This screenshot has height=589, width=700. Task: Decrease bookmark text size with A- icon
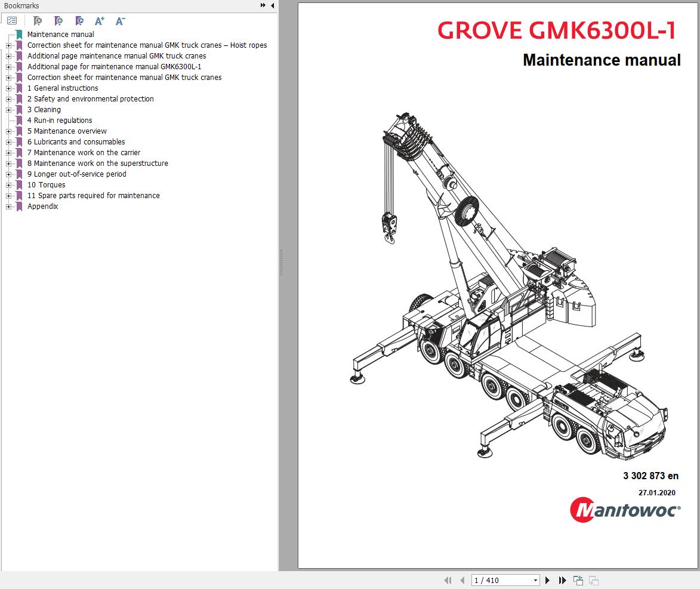(119, 21)
